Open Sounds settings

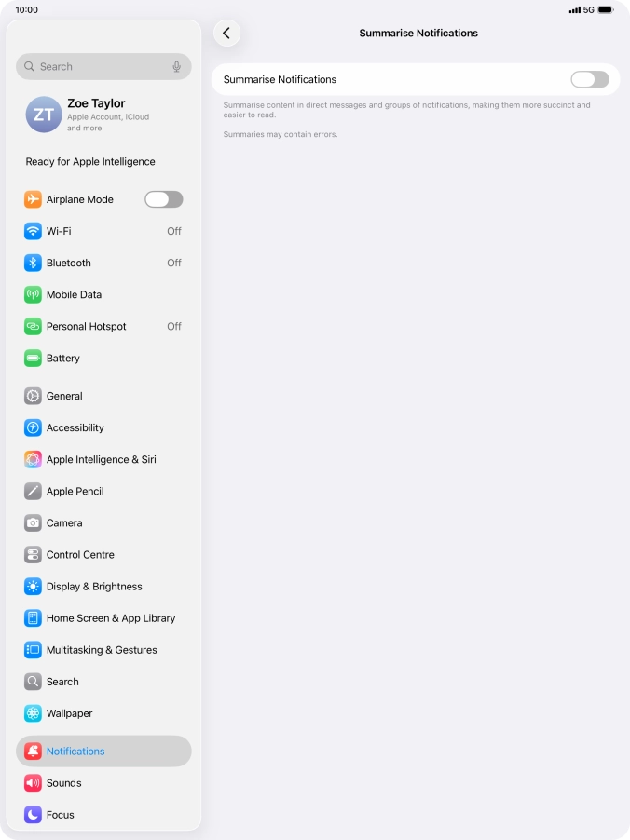click(x=63, y=783)
